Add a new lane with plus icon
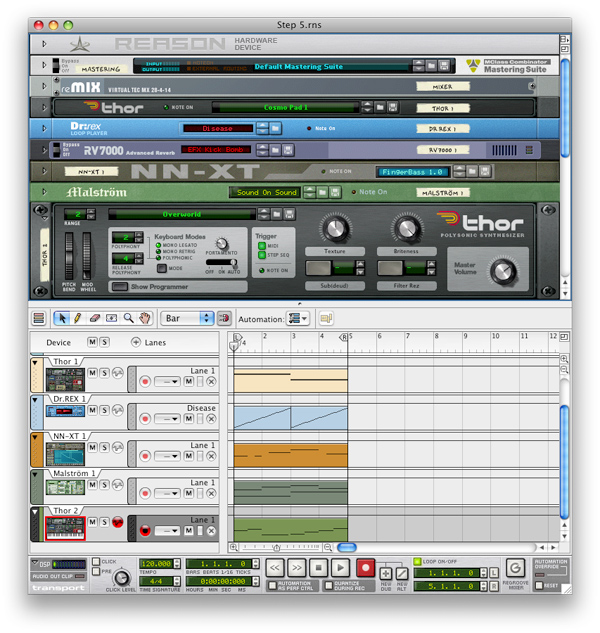The height and width of the screenshot is (633, 600). (136, 342)
